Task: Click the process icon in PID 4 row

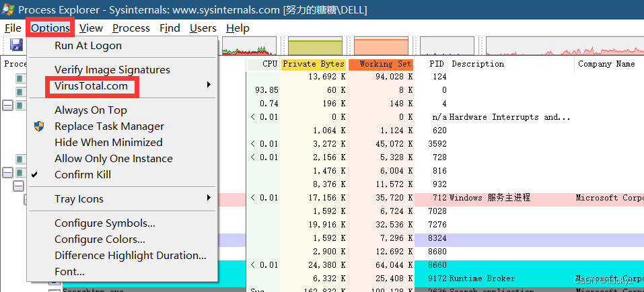Action: tap(21, 105)
